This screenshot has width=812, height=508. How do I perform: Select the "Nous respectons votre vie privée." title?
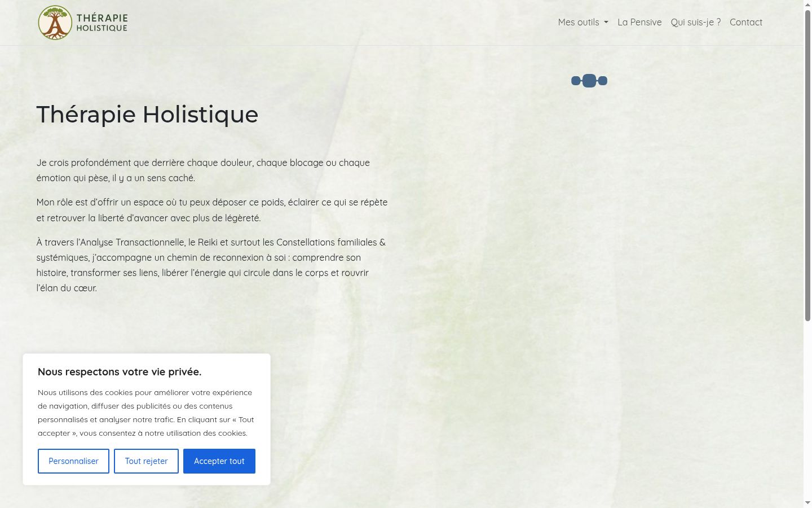point(120,371)
